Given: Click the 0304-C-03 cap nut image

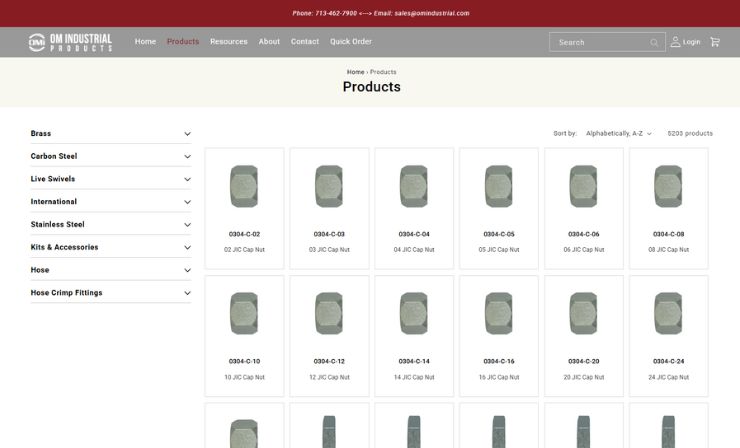Looking at the screenshot, I should tap(329, 186).
